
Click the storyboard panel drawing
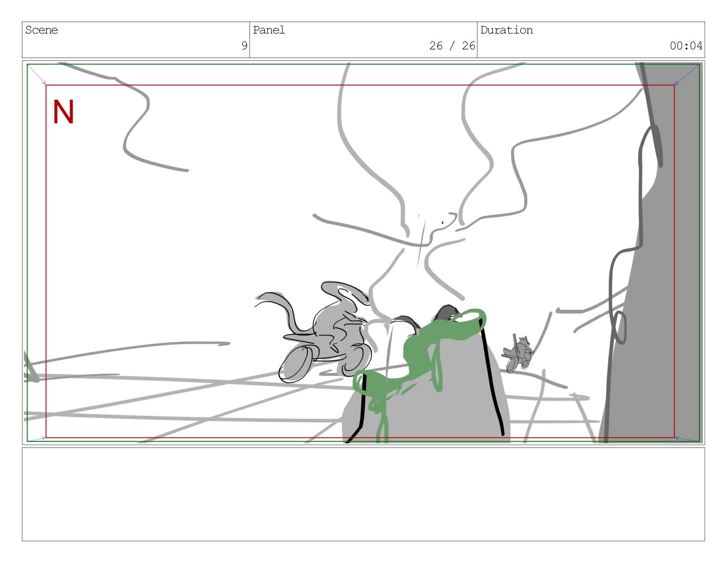pos(364,253)
